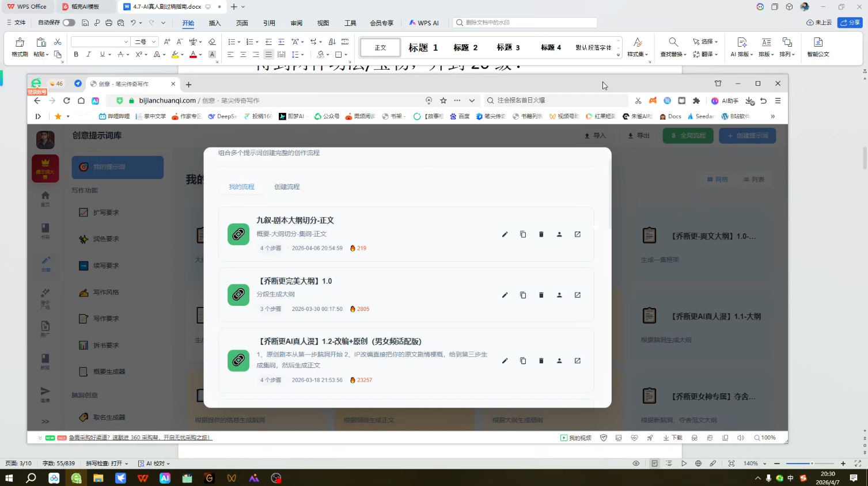This screenshot has height=486, width=868.
Task: Duplicate the 【乔断更AI真人漫】1.2 flow with copy icon
Action: (x=522, y=360)
